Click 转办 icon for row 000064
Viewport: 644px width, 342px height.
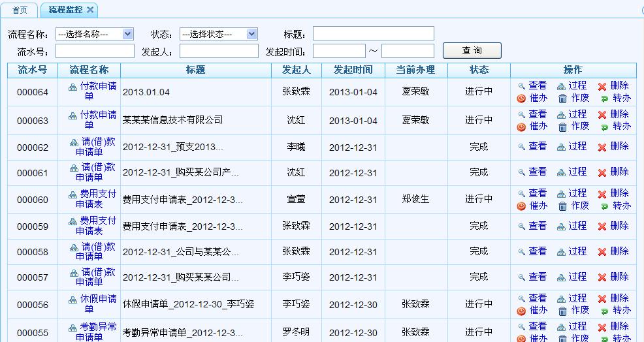coord(604,99)
